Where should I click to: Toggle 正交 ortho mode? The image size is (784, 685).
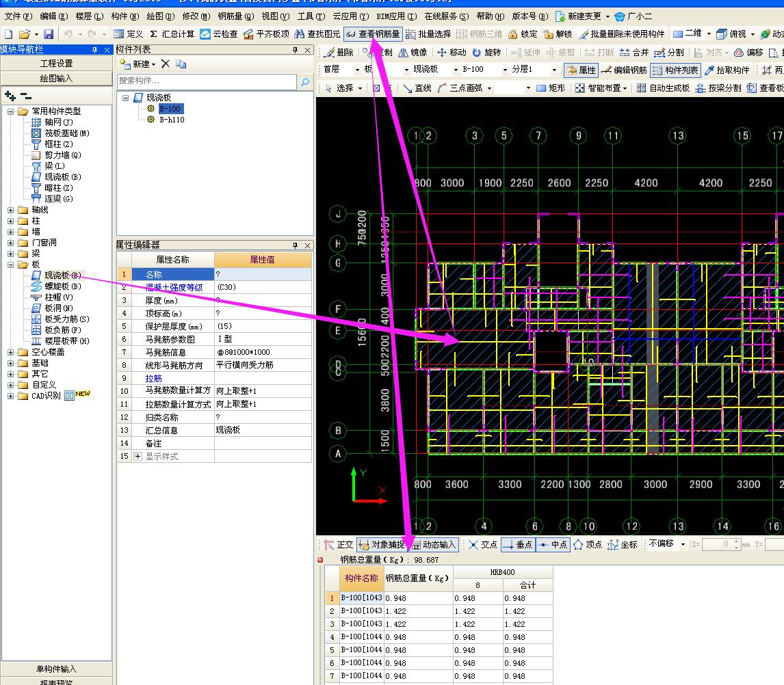coord(339,545)
